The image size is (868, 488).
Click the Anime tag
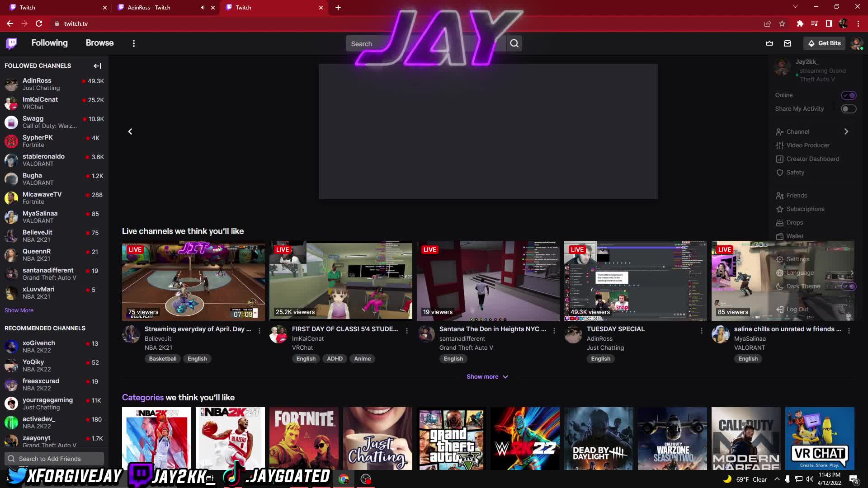tap(362, 359)
